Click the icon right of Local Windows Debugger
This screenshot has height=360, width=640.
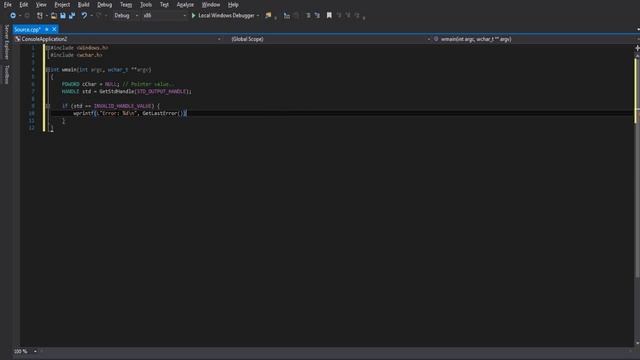pyautogui.click(x=268, y=16)
